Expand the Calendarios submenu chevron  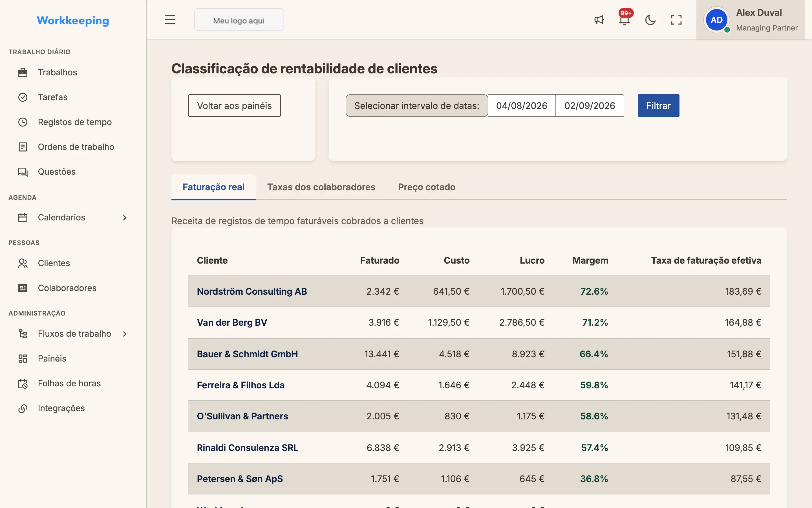coord(125,217)
